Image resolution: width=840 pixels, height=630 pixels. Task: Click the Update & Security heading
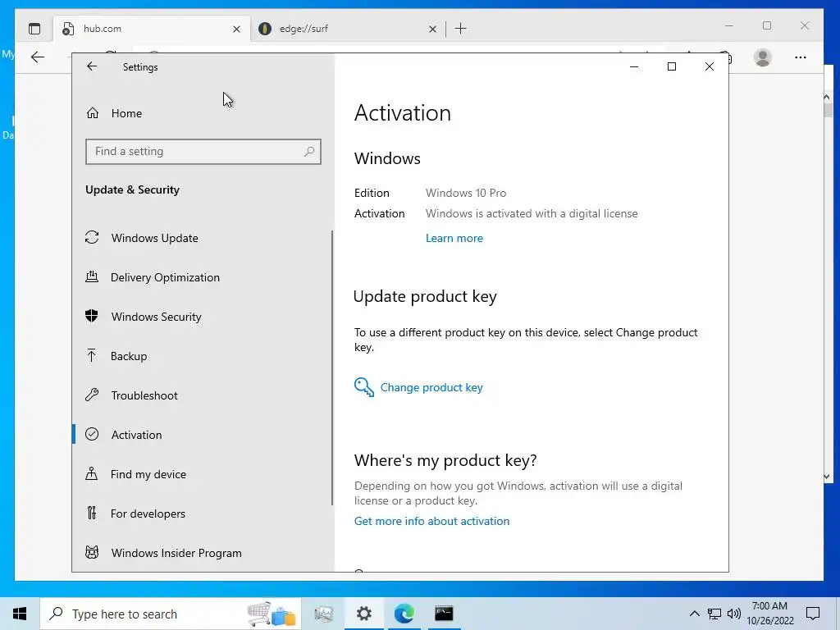click(x=132, y=189)
